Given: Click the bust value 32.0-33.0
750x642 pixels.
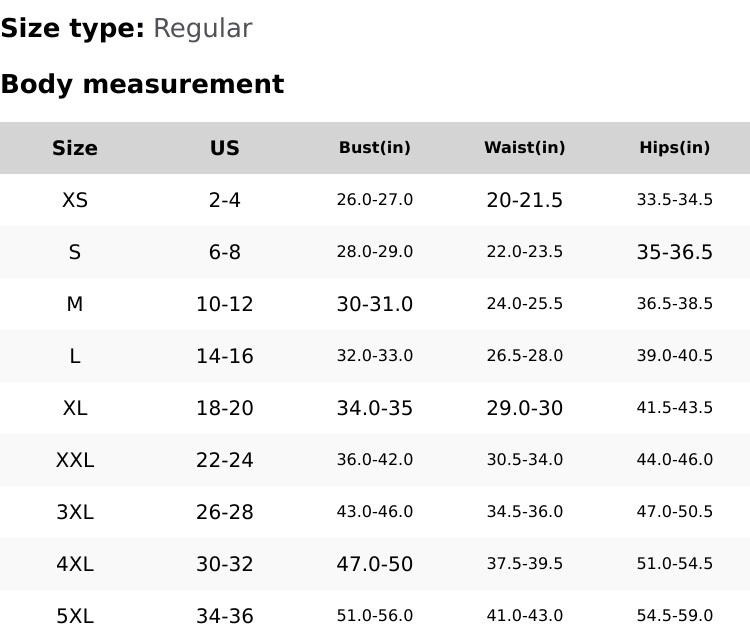Looking at the screenshot, I should coord(375,356).
